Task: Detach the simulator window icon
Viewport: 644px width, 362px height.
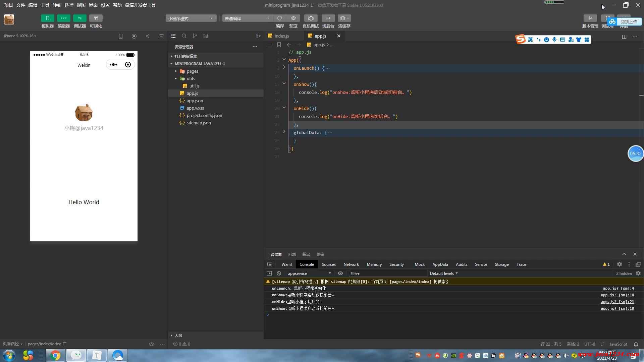Action: [161, 36]
